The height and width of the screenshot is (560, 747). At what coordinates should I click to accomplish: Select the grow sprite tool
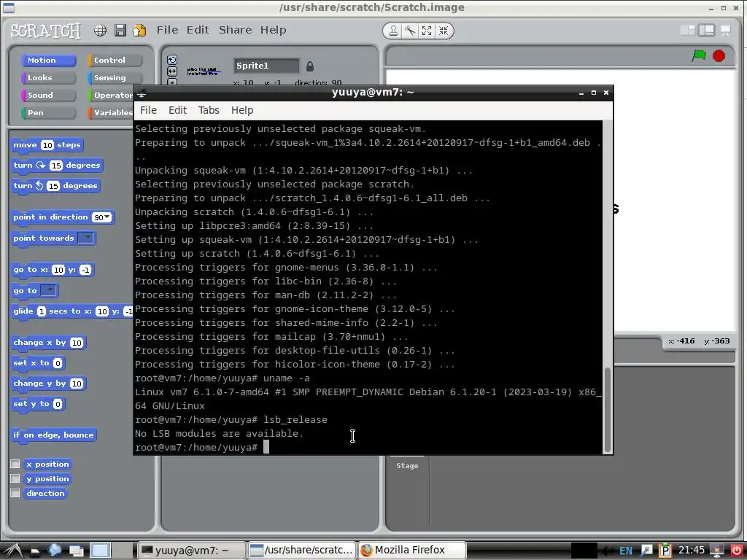426,31
